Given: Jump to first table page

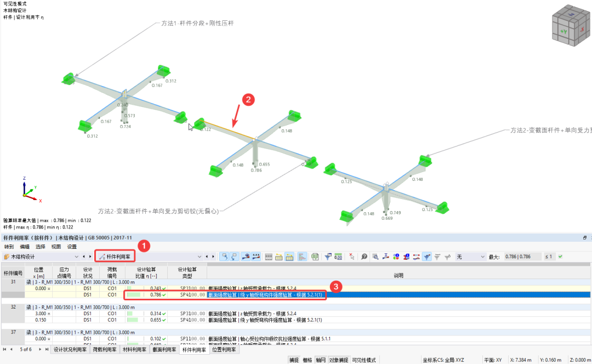Looking at the screenshot, I should pos(4,350).
